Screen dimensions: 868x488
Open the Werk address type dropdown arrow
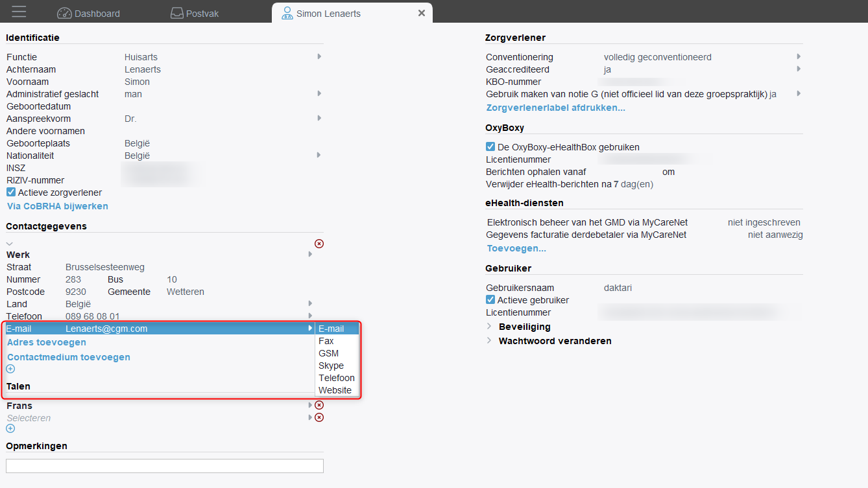[x=310, y=255]
